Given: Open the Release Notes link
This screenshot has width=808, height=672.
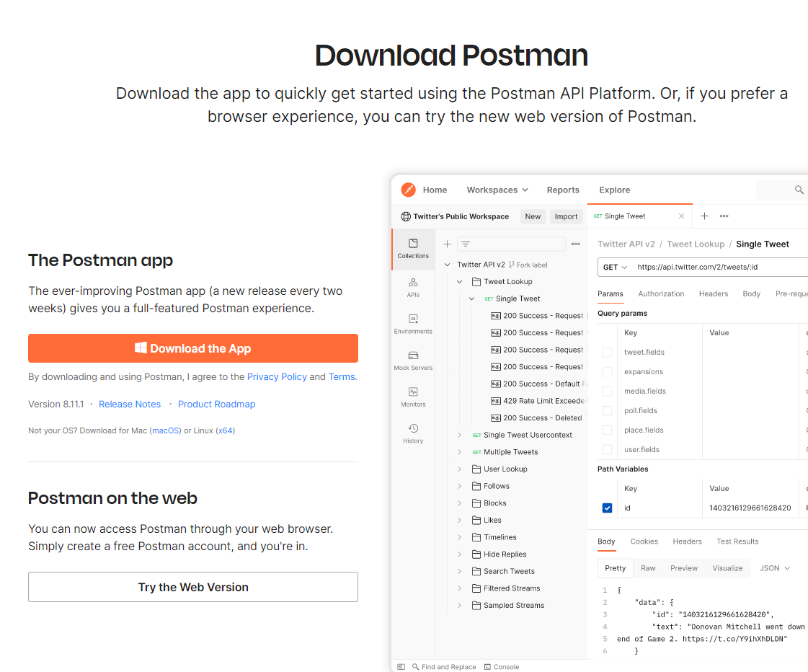Looking at the screenshot, I should (x=130, y=404).
